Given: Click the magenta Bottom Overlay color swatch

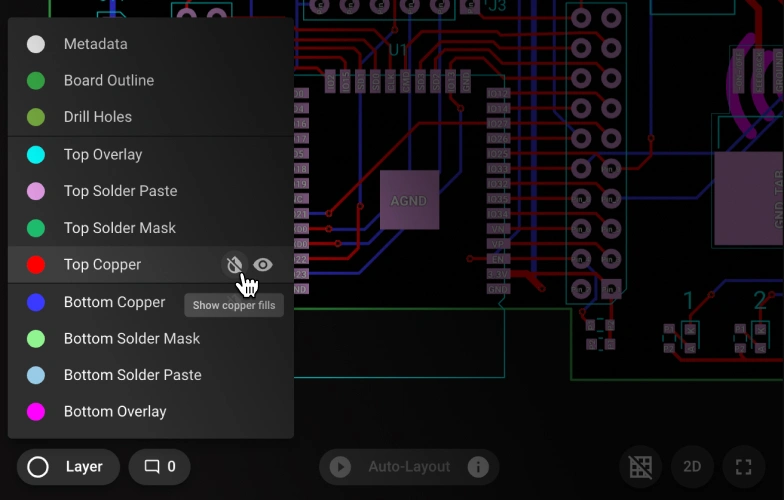Looking at the screenshot, I should (36, 412).
